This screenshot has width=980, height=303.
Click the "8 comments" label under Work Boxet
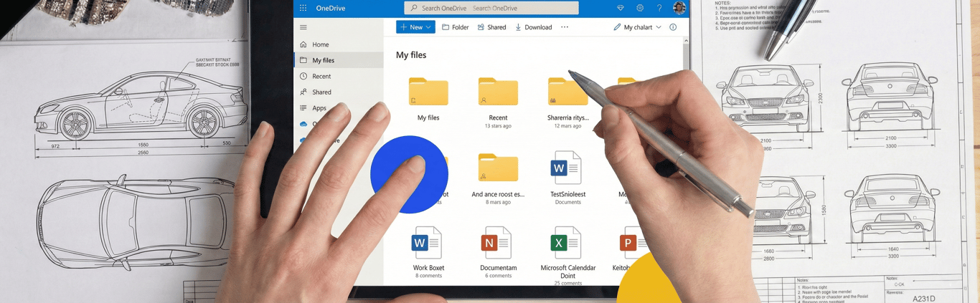[428, 276]
